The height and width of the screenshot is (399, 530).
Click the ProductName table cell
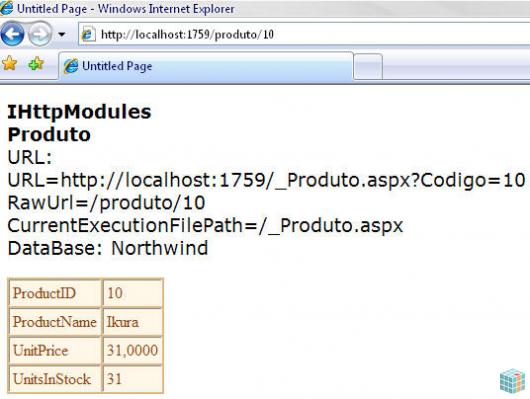(55, 322)
